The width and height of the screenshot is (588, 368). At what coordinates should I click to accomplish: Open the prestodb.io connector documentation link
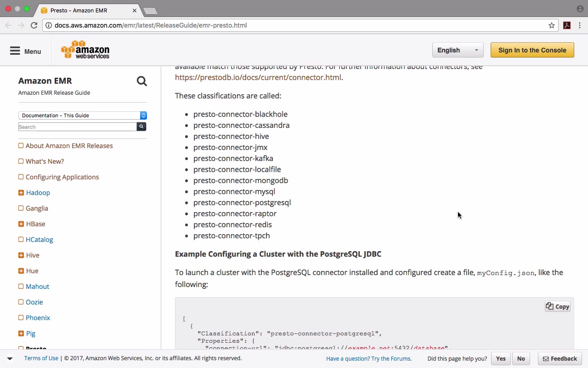[x=258, y=77]
